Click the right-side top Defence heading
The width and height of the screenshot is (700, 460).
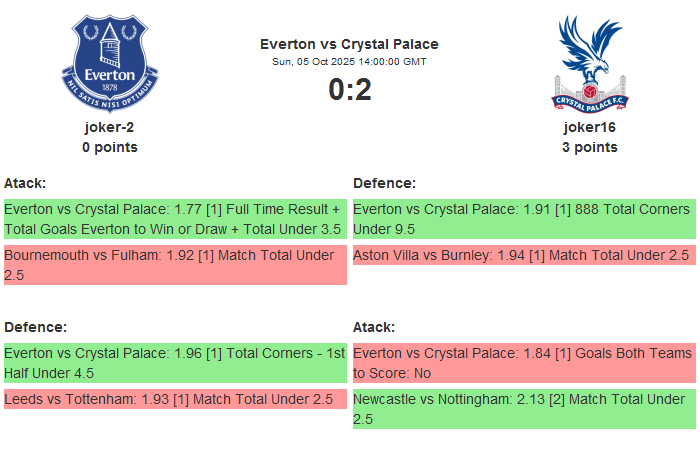pos(384,183)
